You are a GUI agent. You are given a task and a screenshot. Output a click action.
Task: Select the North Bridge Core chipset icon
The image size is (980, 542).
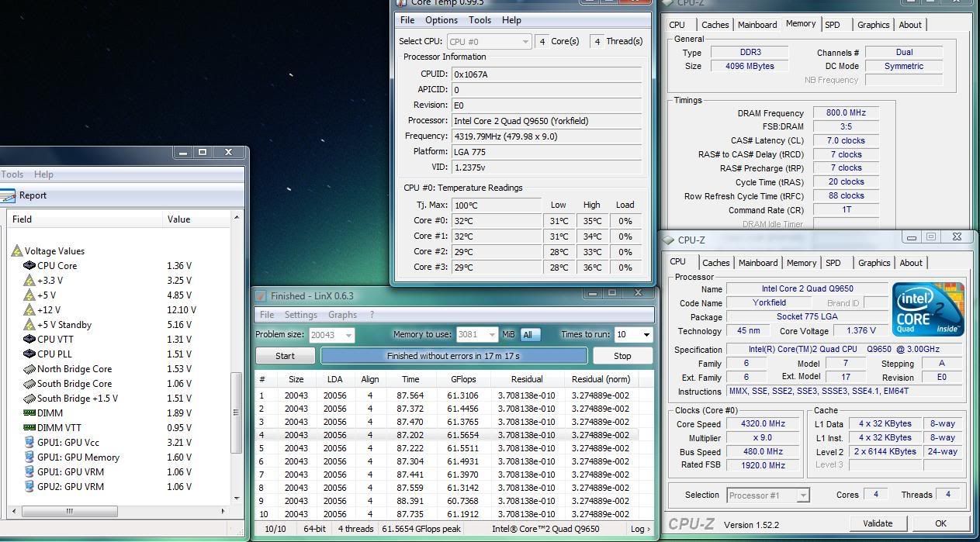29,369
